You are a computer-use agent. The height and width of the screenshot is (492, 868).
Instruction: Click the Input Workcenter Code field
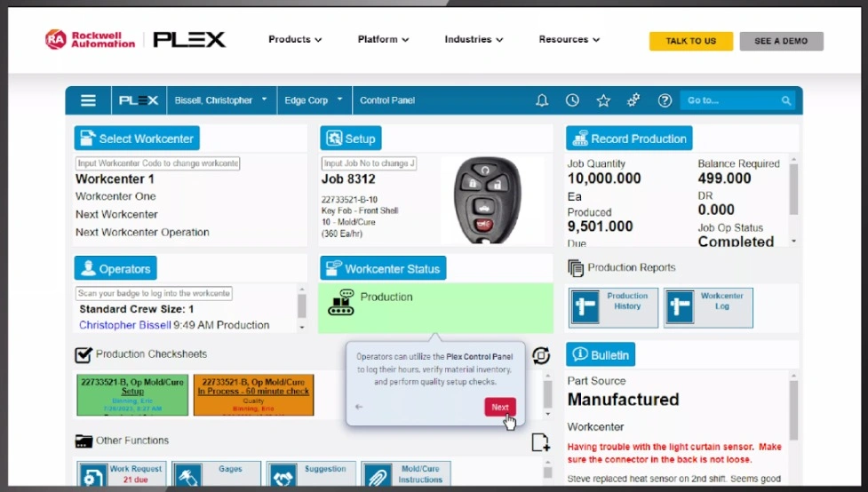point(157,163)
